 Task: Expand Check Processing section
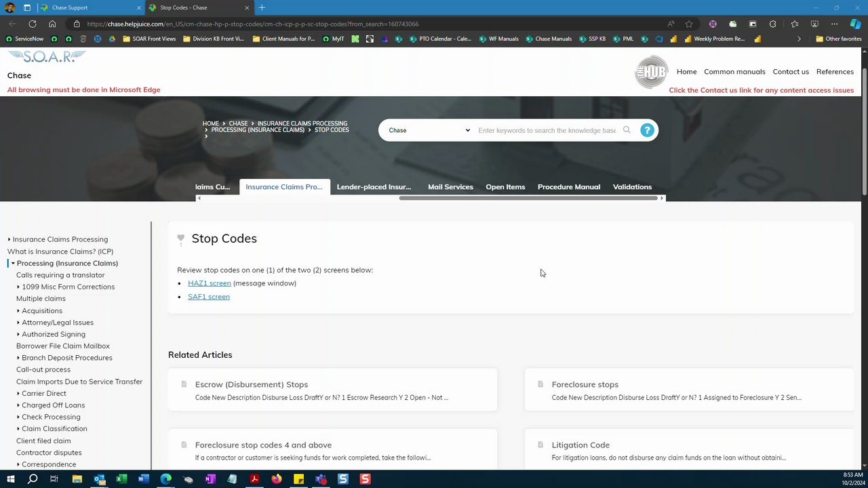(18, 417)
